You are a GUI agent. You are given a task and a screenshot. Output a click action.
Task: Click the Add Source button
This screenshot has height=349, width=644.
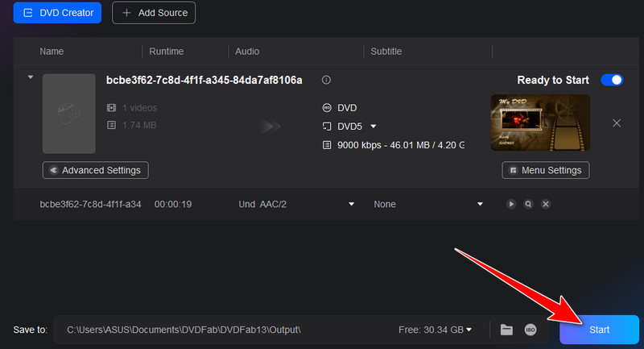click(x=154, y=13)
